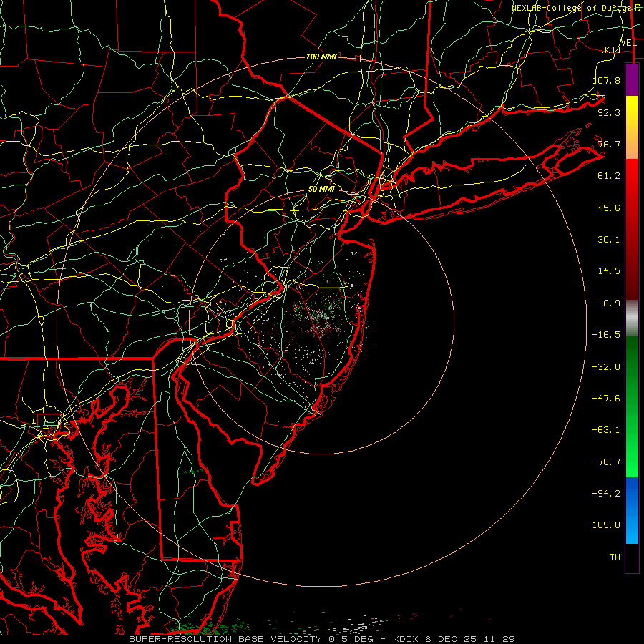
Task: Click the 61.2 value on velocity scale
Action: pos(609,176)
